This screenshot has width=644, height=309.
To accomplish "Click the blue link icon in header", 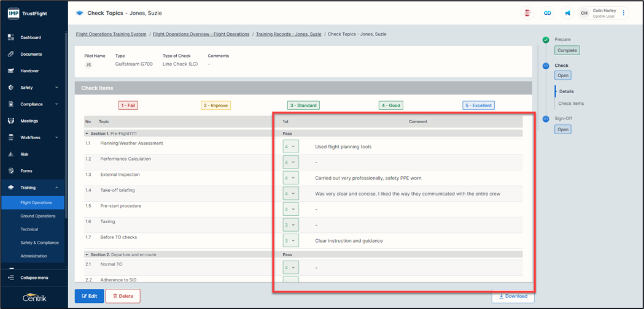I will click(547, 13).
